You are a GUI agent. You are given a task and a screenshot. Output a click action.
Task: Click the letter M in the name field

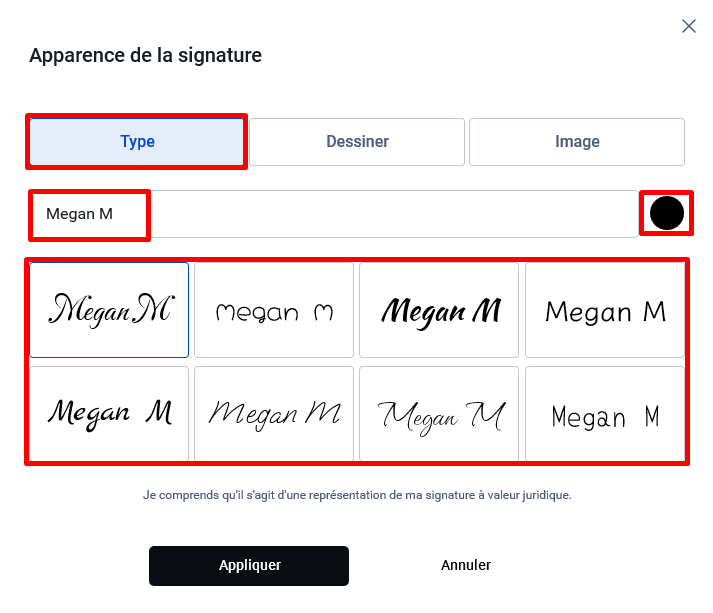[106, 214]
